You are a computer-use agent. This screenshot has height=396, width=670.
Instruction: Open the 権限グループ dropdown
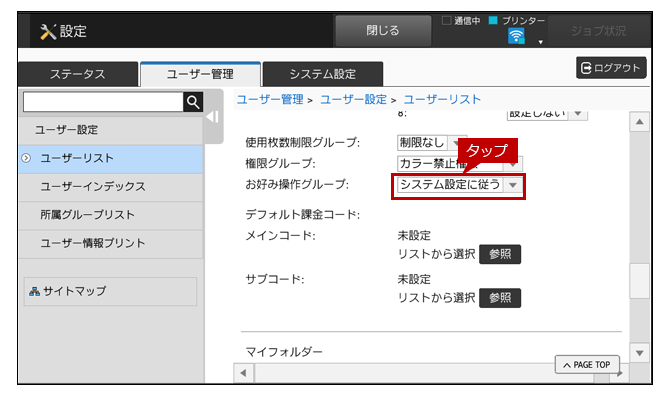coord(460,164)
